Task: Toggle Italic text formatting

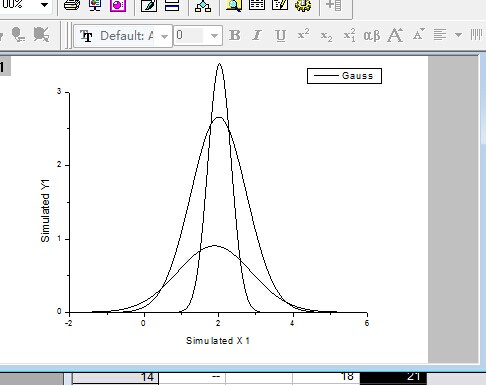Action: coord(257,35)
